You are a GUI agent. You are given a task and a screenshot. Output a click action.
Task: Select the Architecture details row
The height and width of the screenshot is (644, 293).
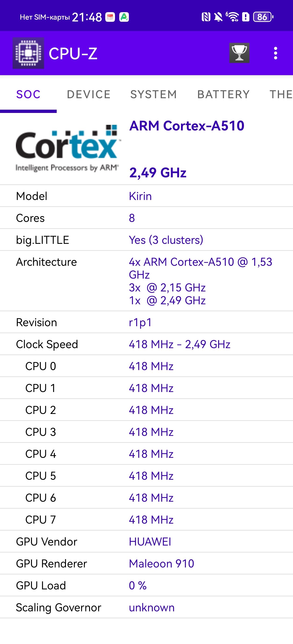pos(146,281)
